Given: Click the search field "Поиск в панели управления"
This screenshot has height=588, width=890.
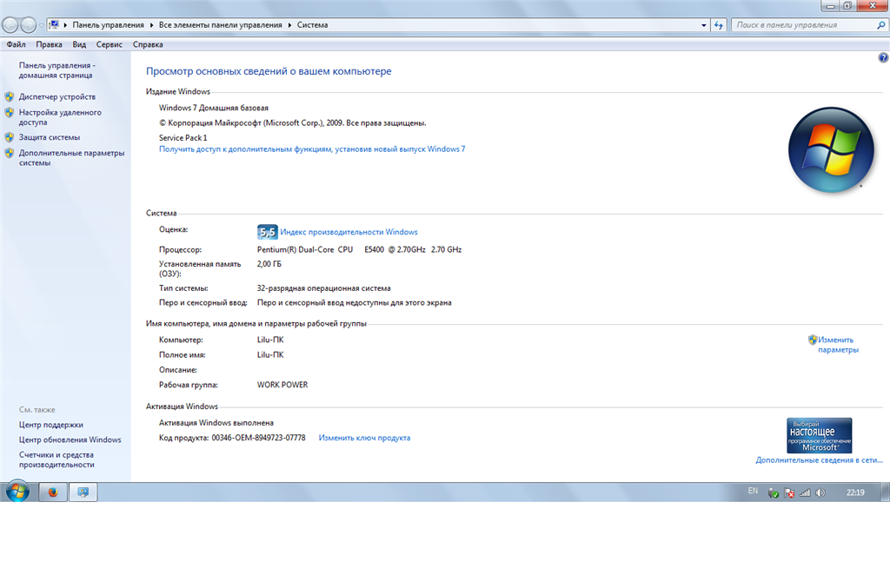Looking at the screenshot, I should (804, 25).
